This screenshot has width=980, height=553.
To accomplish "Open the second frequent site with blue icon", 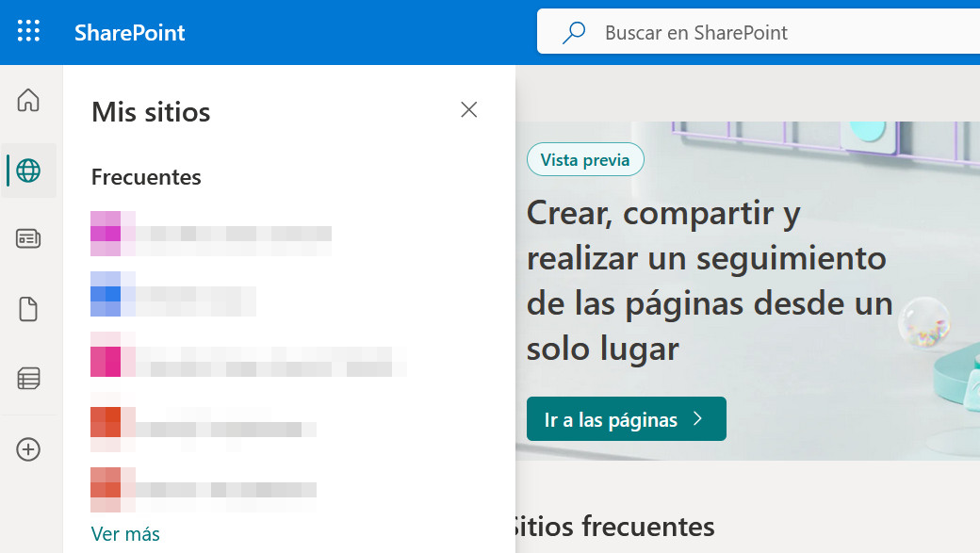I will coord(174,294).
